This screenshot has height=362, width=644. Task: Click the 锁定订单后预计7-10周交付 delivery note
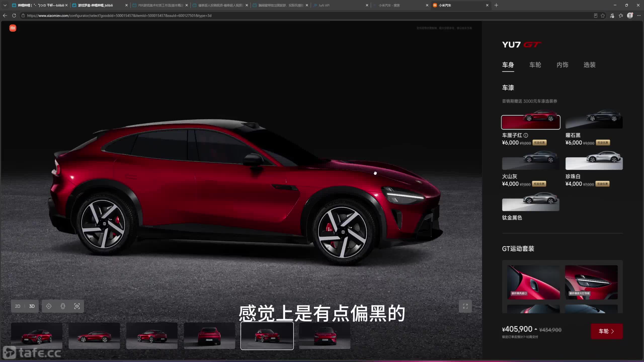tap(520, 337)
